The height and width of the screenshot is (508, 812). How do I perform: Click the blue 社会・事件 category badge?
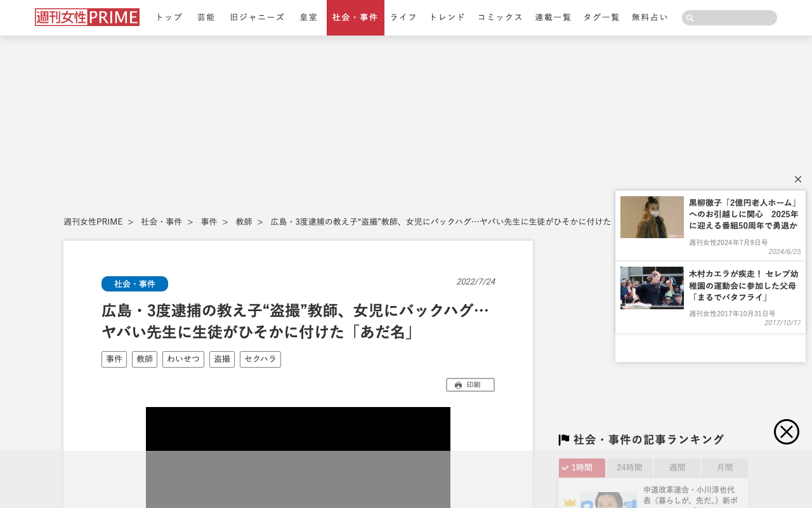134,284
